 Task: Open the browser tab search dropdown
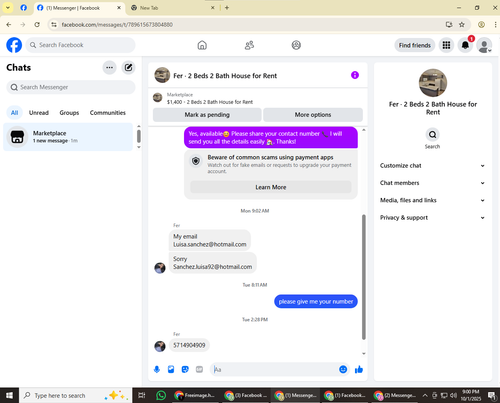8,8
